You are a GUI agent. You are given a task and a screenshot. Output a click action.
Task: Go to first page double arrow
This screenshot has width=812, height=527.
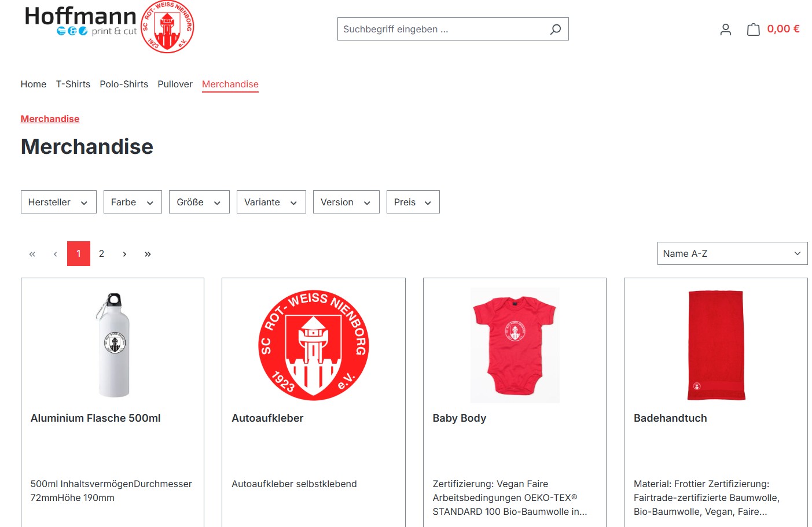pyautogui.click(x=32, y=254)
